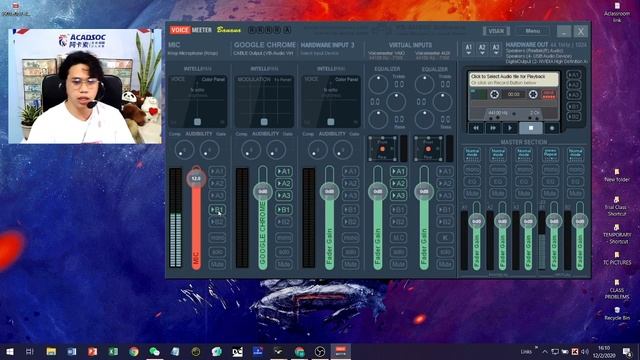Toggle recorder A1 output assignment
640x360 pixels.
click(x=573, y=75)
